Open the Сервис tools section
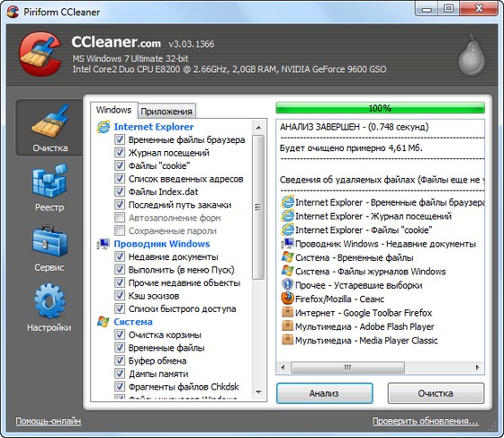 click(x=49, y=248)
